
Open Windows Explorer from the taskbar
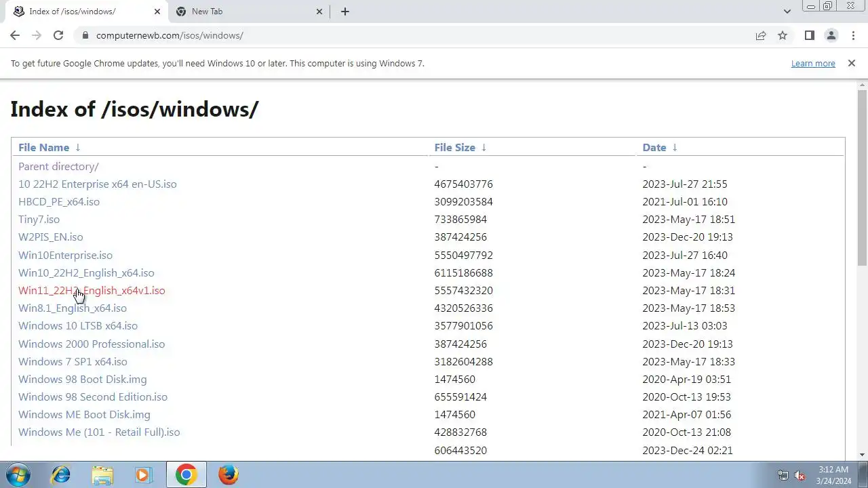102,474
